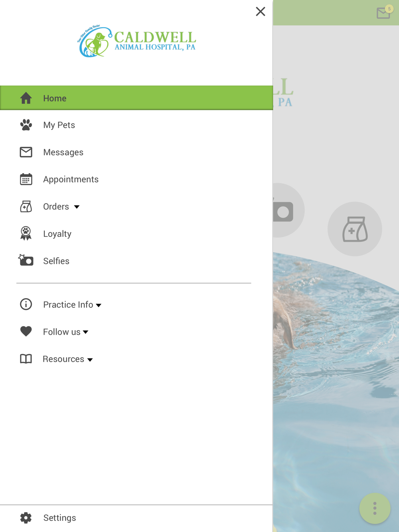The height and width of the screenshot is (532, 399).
Task: Select the Follow us label
Action: pyautogui.click(x=62, y=332)
